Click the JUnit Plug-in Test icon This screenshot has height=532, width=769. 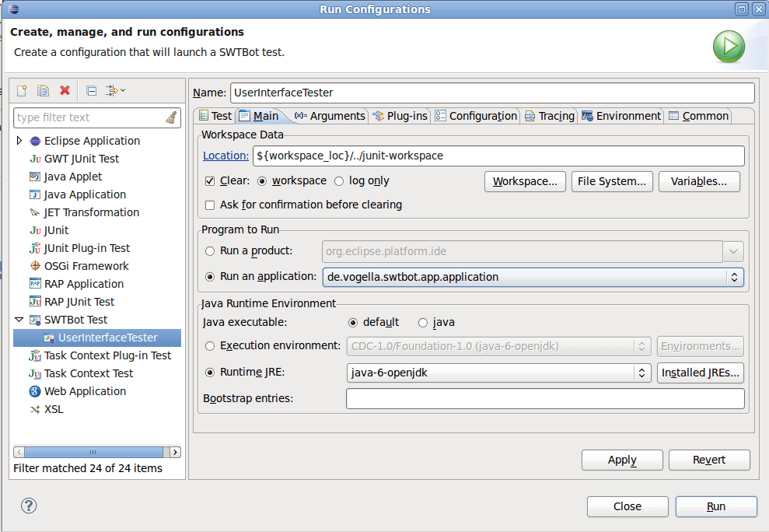[x=35, y=248]
